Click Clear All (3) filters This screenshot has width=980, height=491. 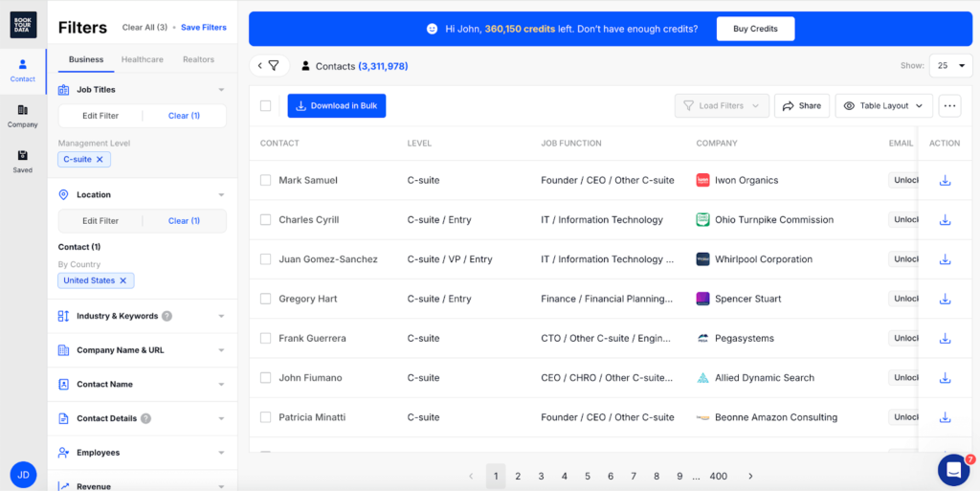145,28
